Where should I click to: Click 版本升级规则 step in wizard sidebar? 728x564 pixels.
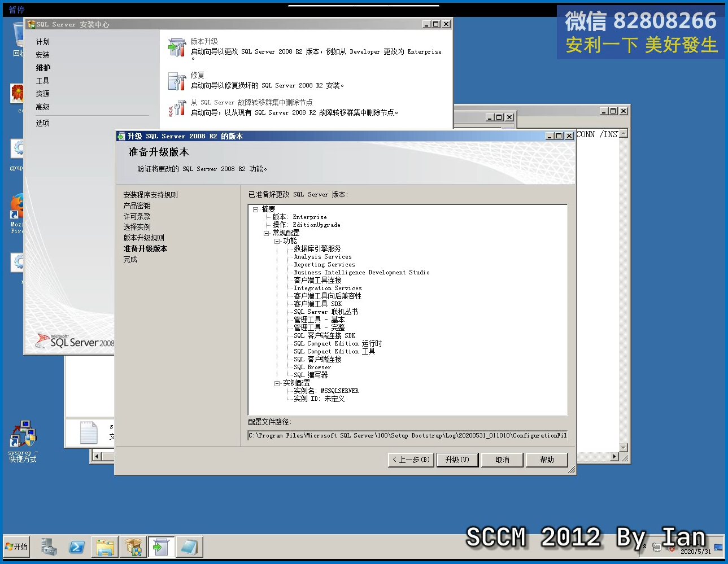(x=143, y=238)
